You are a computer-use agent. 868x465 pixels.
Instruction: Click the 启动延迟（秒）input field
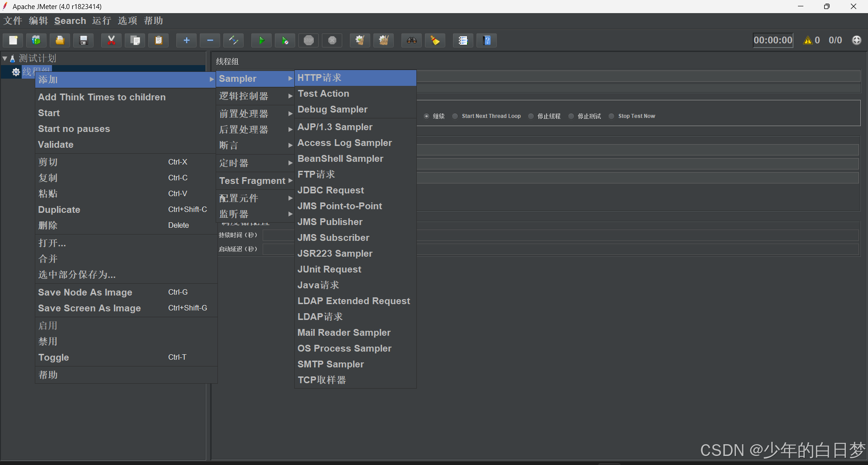(561, 249)
